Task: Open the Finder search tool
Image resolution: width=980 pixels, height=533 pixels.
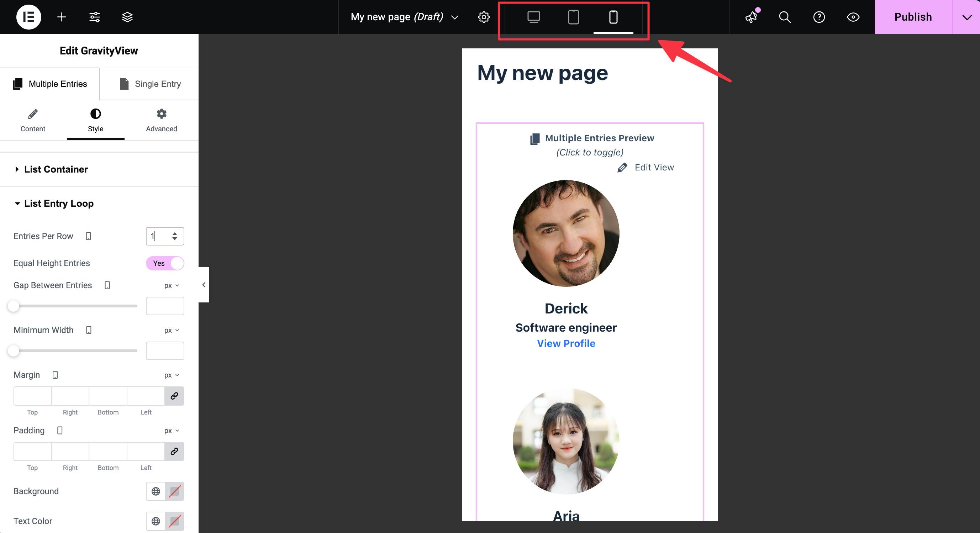Action: [x=784, y=17]
